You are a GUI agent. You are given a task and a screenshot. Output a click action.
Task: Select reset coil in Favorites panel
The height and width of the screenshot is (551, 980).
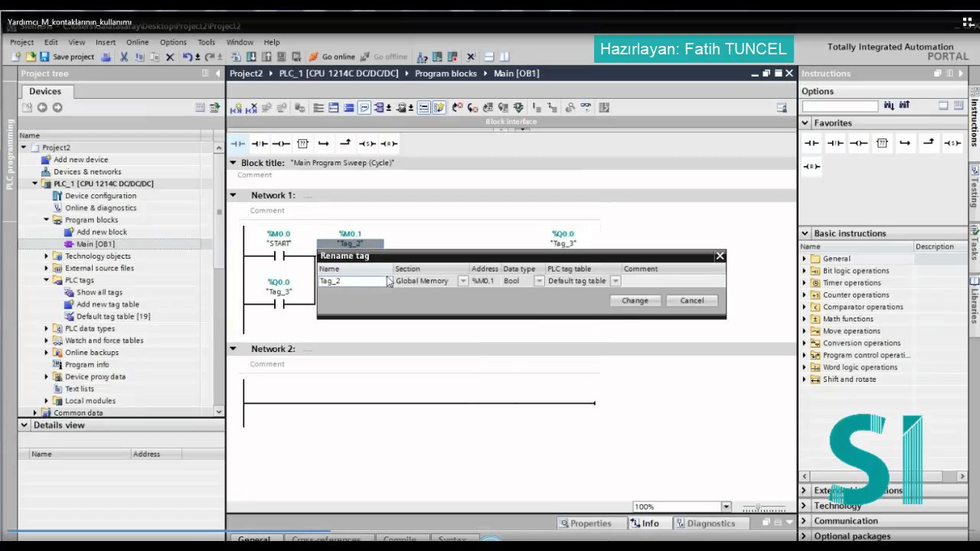point(812,166)
